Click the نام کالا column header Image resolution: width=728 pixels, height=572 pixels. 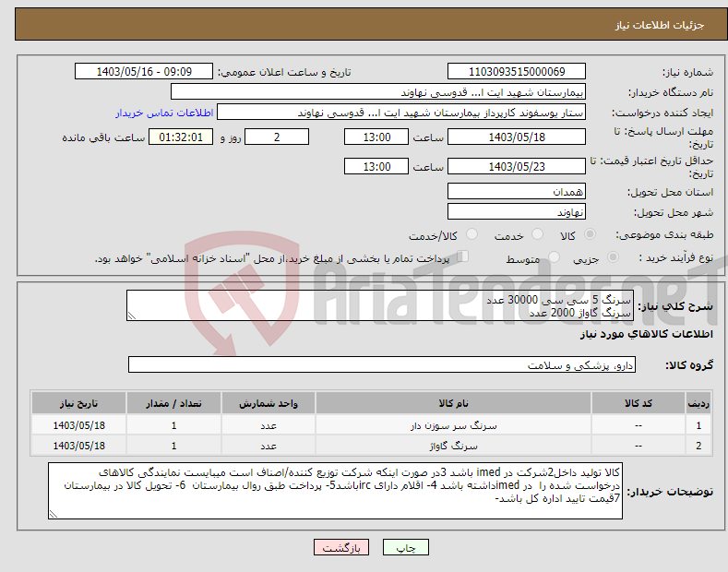[453, 403]
